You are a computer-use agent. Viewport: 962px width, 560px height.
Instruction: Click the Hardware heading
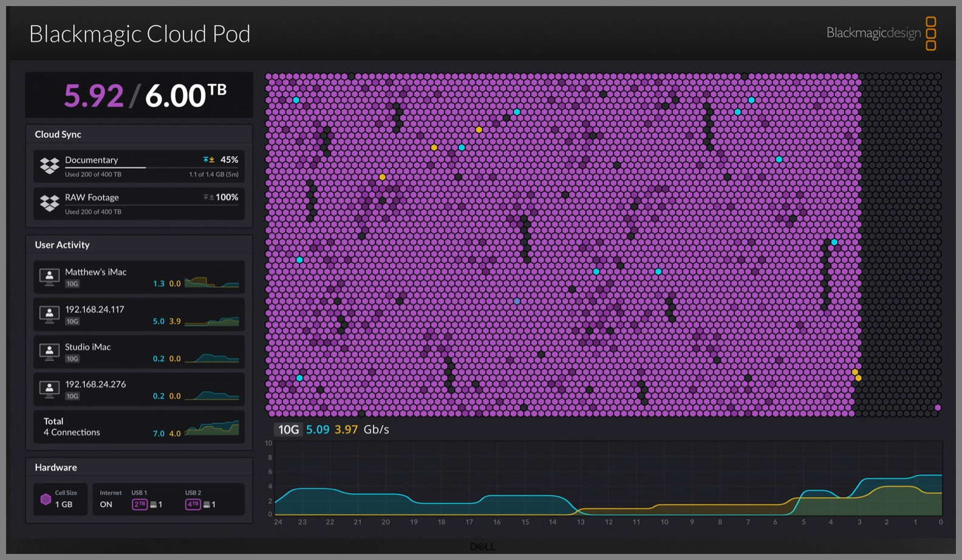pos(56,467)
